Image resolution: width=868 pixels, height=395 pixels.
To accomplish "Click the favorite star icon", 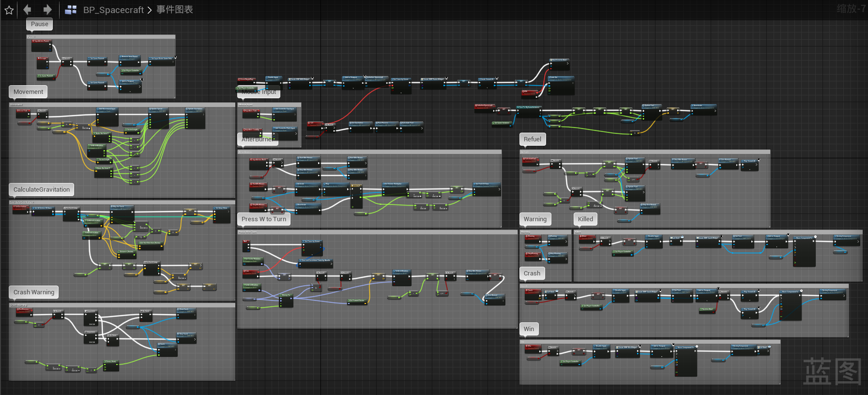I will coord(9,10).
